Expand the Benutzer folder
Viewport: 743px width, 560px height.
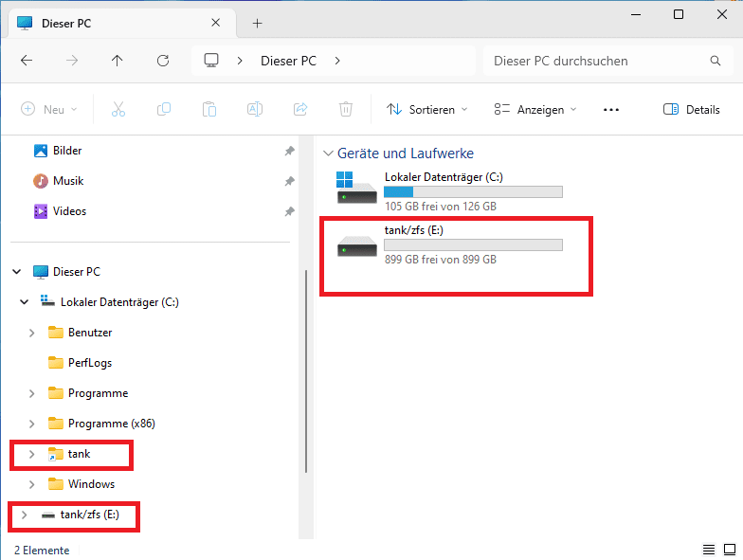point(32,333)
